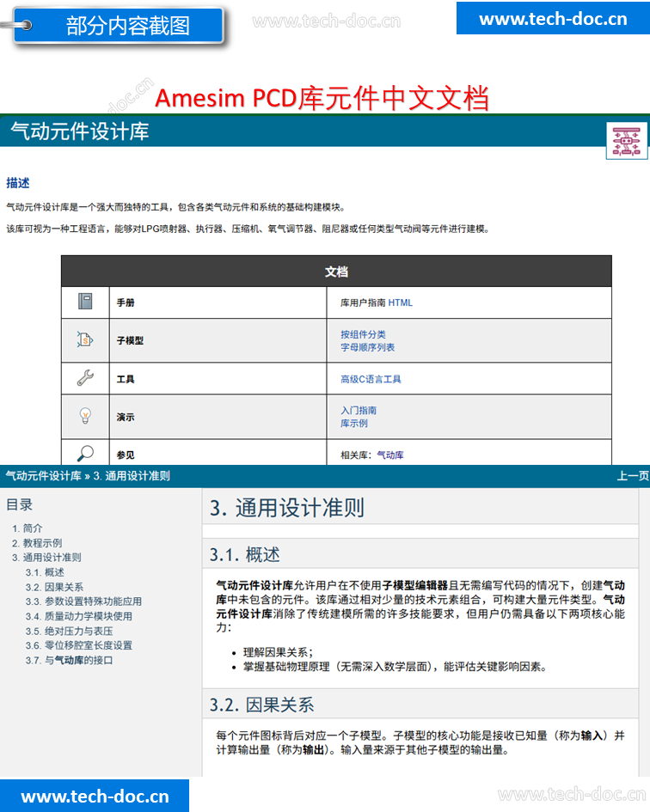
Task: Click the 理解因果关系 bullet item
Action: [278, 652]
